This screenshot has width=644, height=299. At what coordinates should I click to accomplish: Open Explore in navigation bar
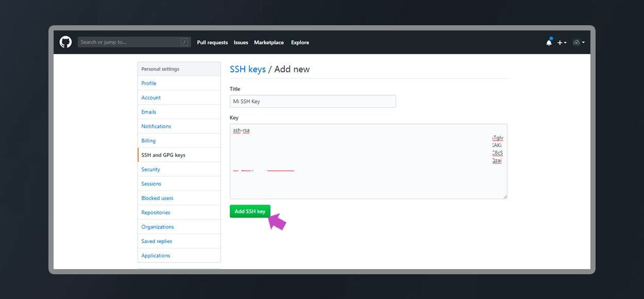[300, 43]
